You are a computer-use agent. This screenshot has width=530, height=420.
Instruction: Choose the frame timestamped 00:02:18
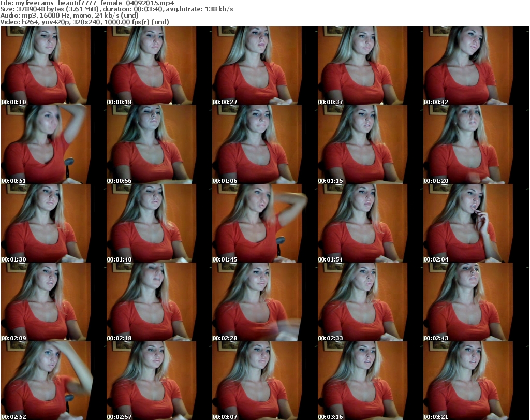click(159, 302)
